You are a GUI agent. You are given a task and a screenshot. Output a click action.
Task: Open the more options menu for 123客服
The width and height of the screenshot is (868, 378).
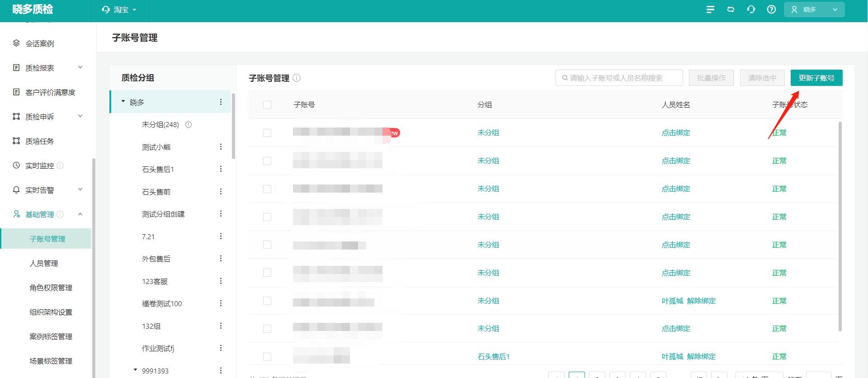(221, 281)
